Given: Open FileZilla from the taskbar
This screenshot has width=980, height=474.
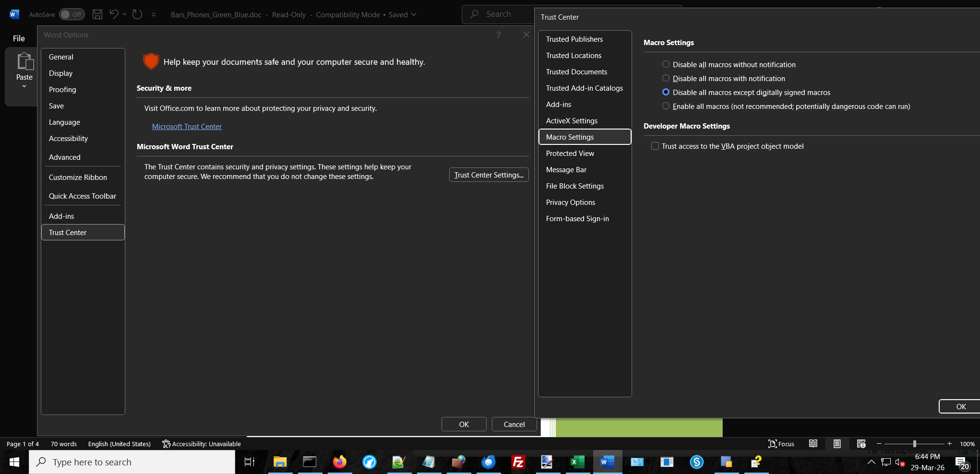Looking at the screenshot, I should coord(518,462).
